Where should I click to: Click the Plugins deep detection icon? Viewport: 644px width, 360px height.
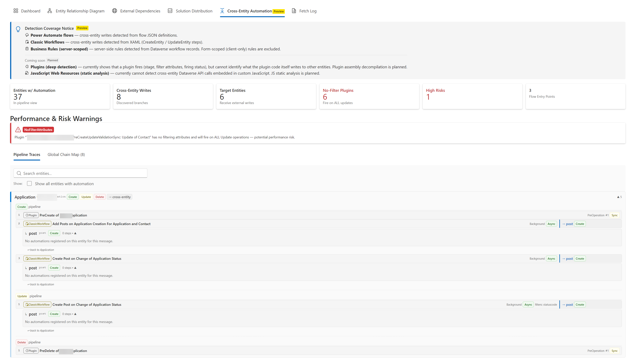[x=27, y=67]
